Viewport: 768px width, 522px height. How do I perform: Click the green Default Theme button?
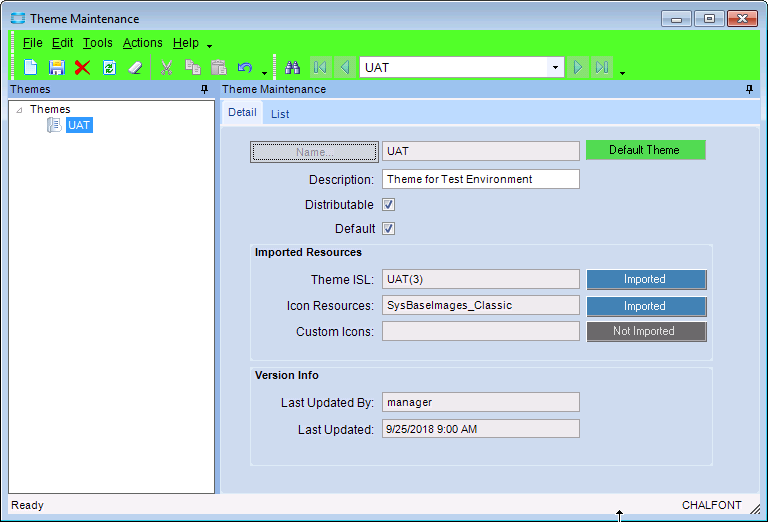point(646,150)
